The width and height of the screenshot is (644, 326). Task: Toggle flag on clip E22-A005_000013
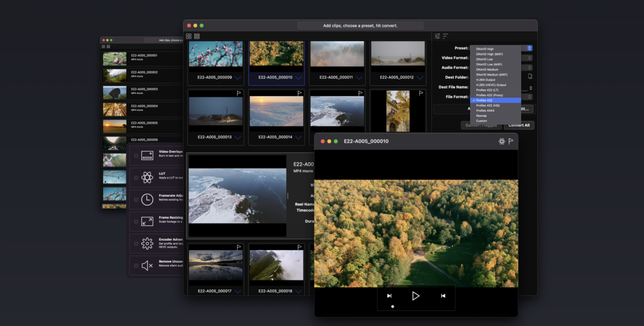(239, 93)
